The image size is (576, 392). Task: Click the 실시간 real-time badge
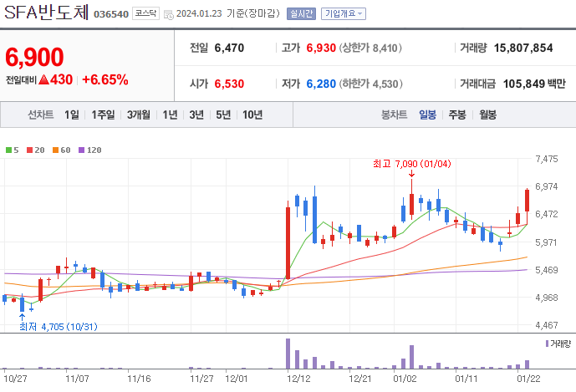(x=301, y=14)
